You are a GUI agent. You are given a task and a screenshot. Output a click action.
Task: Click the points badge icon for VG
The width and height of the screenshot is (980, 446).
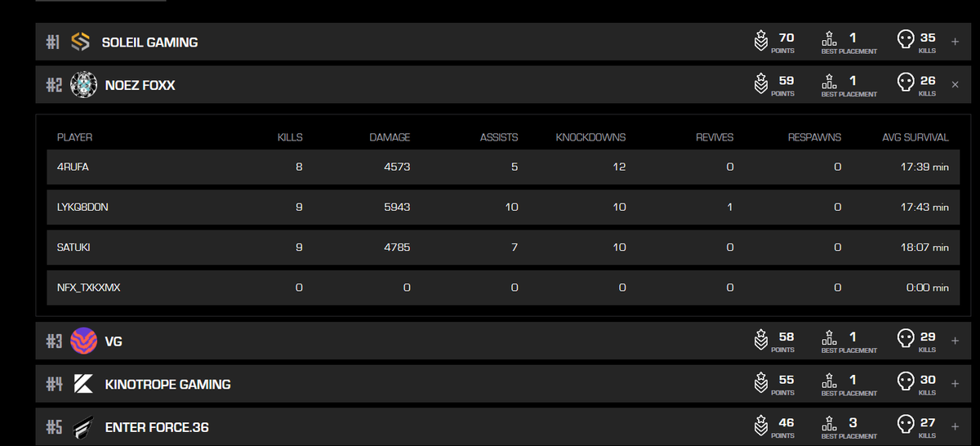click(x=760, y=340)
